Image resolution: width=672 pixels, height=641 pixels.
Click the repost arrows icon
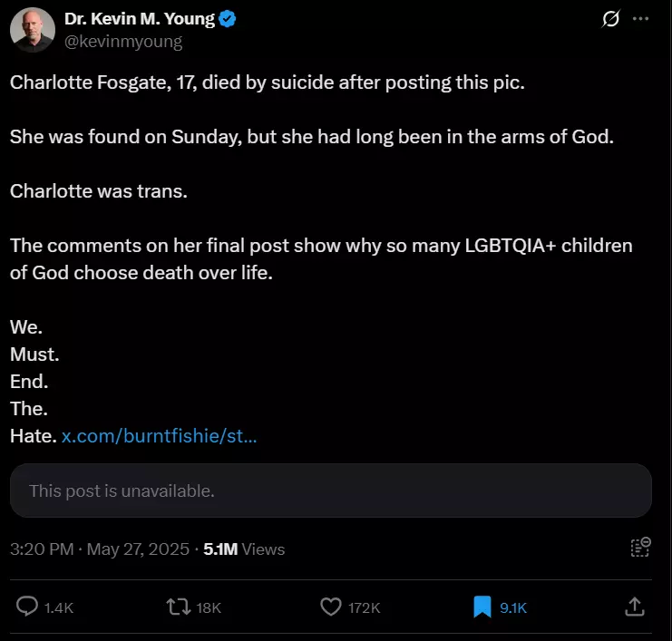(179, 607)
